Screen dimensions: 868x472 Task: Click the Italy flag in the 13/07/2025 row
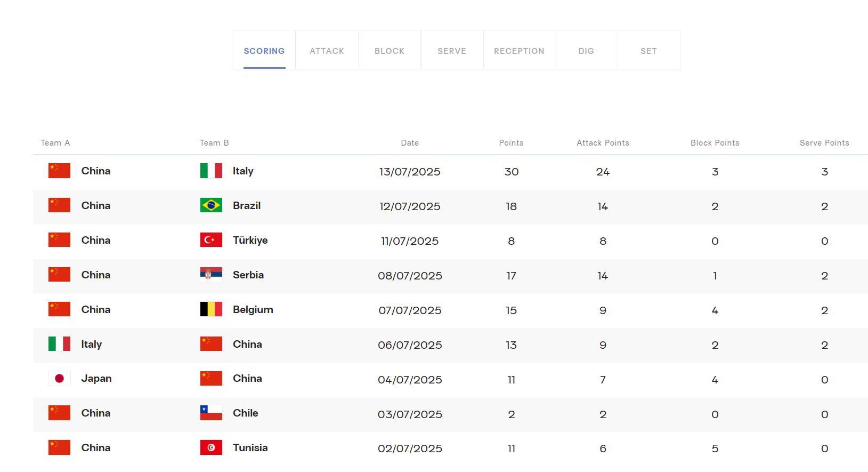click(211, 171)
